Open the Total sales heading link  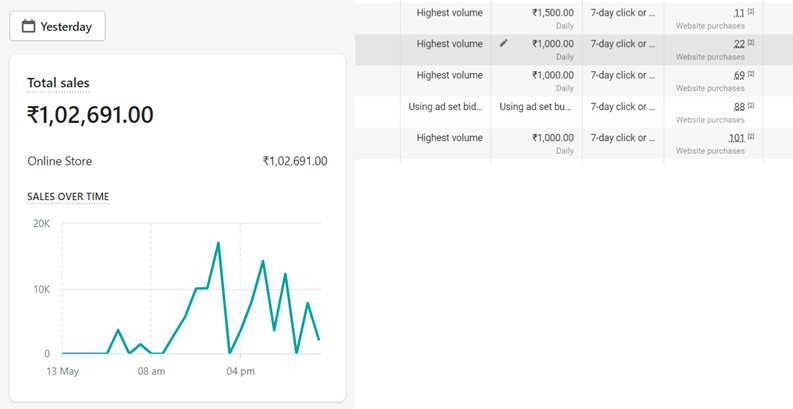pyautogui.click(x=58, y=83)
